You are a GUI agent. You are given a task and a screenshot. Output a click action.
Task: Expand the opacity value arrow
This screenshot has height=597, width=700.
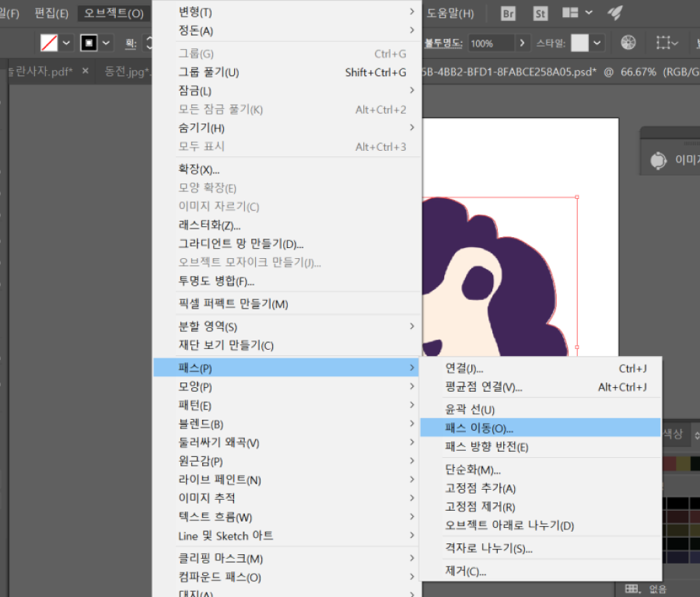[523, 43]
